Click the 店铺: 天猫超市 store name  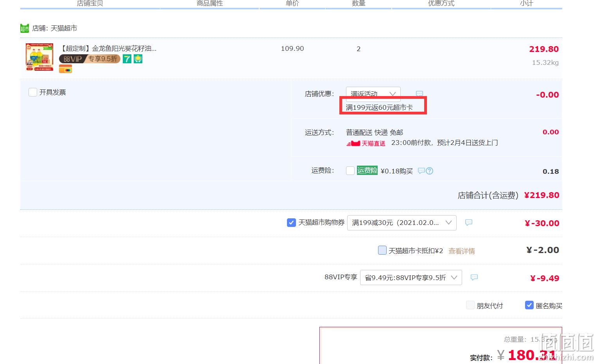click(55, 28)
